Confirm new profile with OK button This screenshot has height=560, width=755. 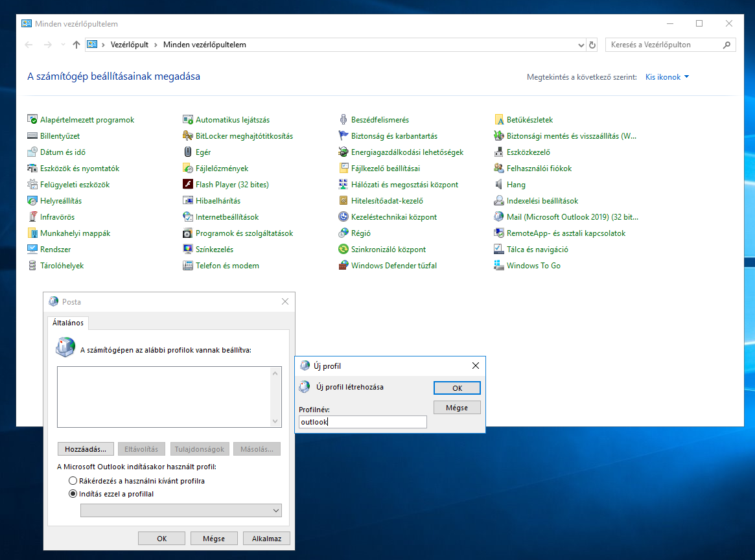tap(457, 388)
